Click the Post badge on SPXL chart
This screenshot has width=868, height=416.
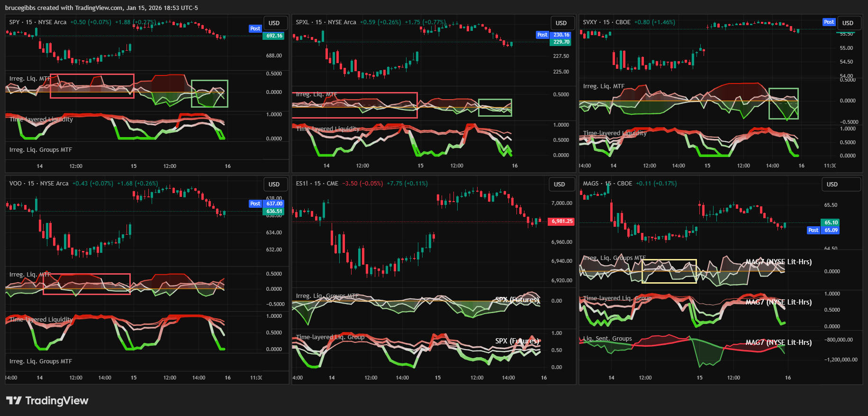pyautogui.click(x=542, y=35)
